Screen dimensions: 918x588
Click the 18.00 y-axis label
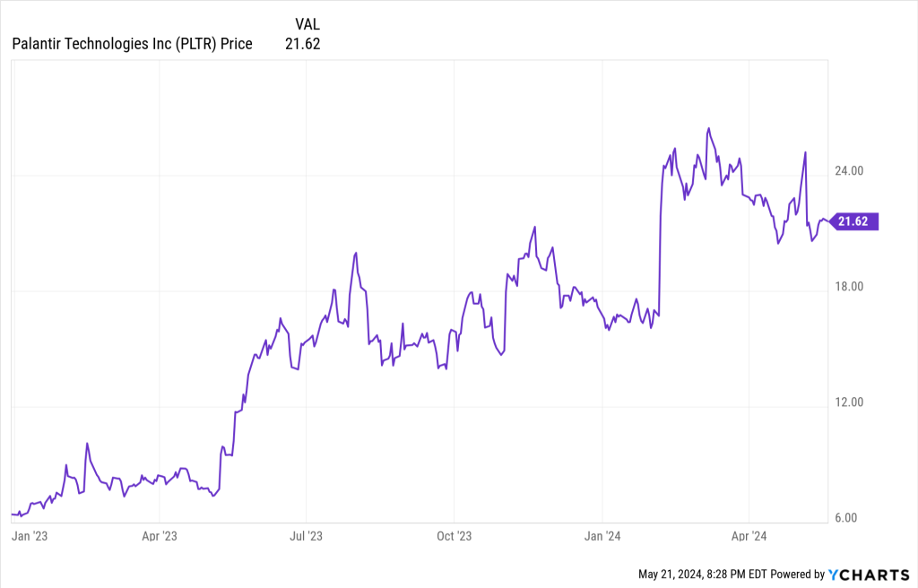[x=847, y=287]
